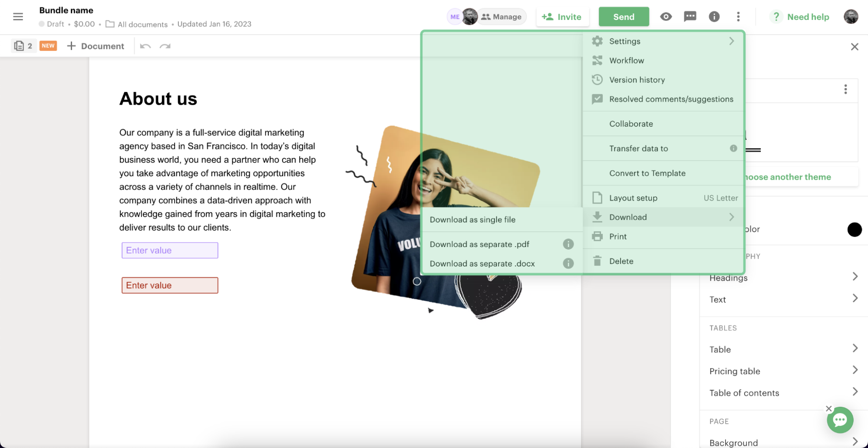Click info icon for separate .pdf download
This screenshot has height=448, width=868.
click(568, 244)
